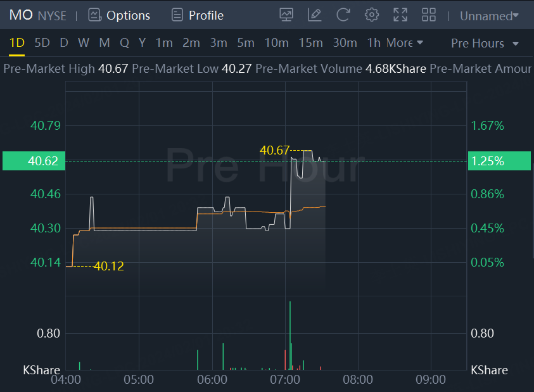Open the multi-chart grid layout
The image size is (534, 392).
click(429, 15)
